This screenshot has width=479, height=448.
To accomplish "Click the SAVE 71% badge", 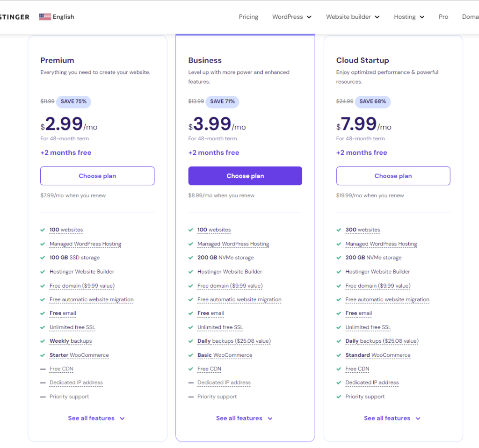I will [x=222, y=101].
